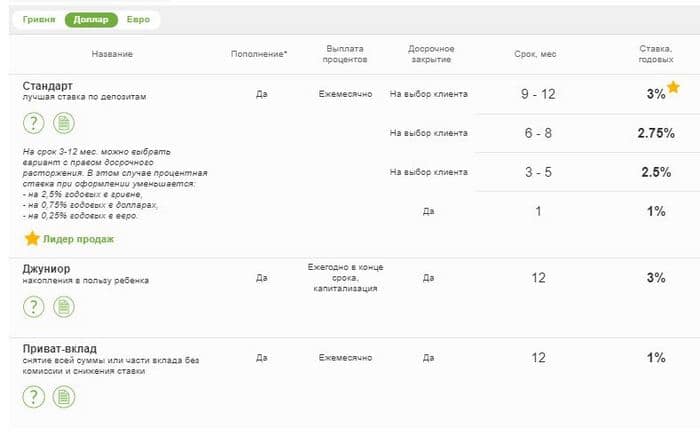
Task: Select the Доллар currency option
Action: [x=91, y=19]
